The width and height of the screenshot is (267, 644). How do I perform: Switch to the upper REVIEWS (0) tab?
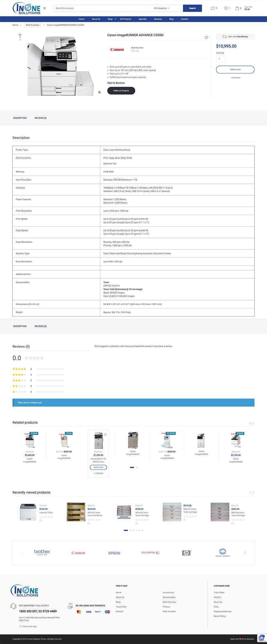41,118
